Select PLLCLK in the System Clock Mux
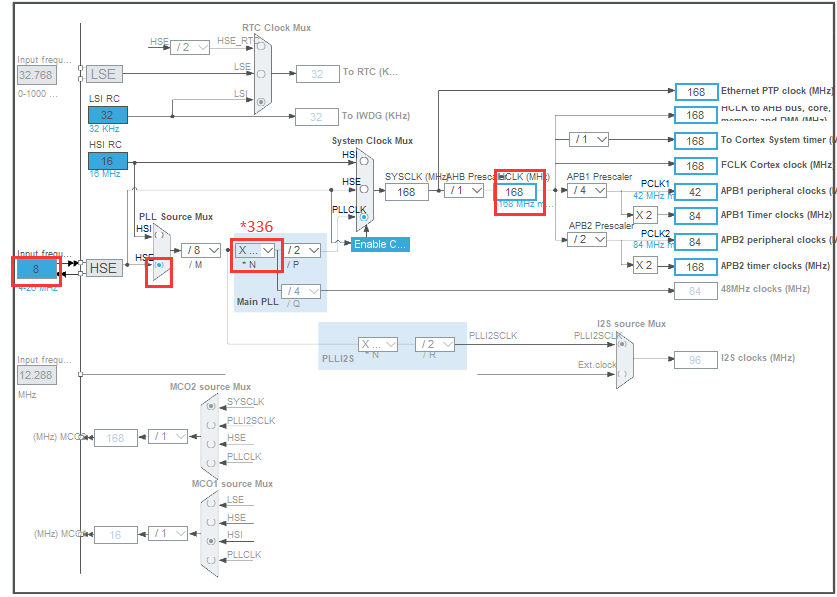The image size is (837, 597). (x=364, y=217)
